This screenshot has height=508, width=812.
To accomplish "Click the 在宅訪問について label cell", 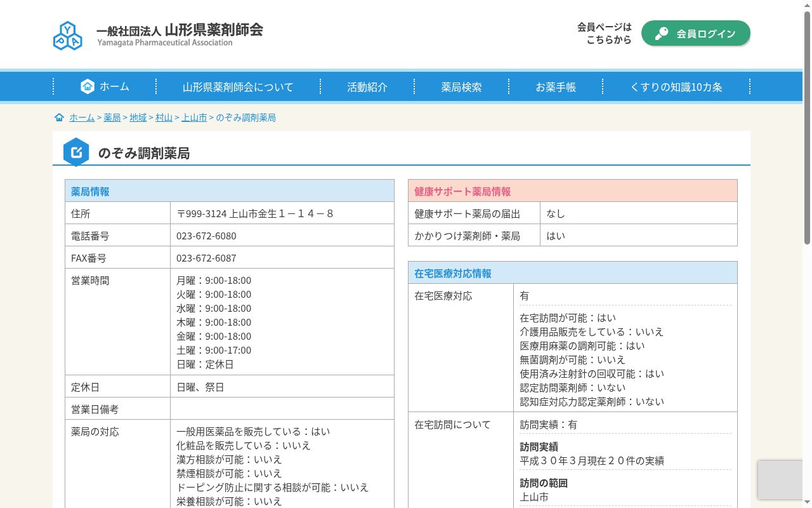I will [x=461, y=460].
